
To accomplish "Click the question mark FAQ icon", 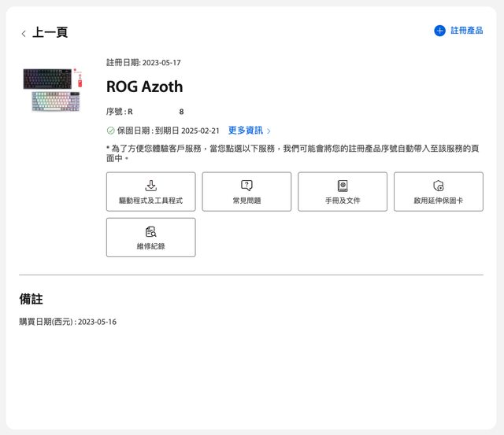I will click(246, 186).
